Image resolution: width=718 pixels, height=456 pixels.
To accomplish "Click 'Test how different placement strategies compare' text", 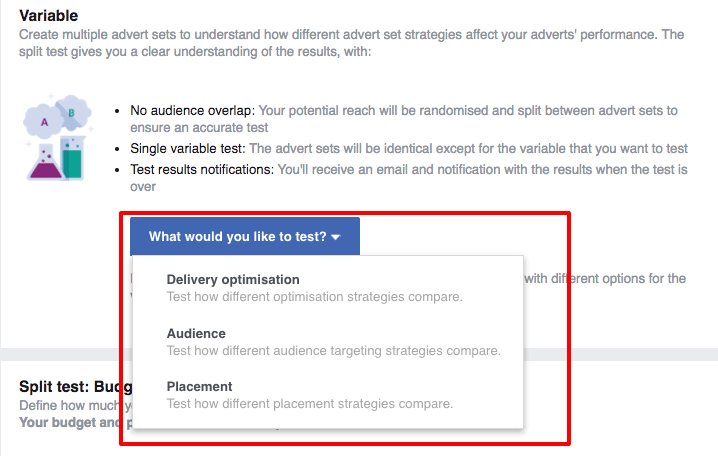I will (x=310, y=404).
